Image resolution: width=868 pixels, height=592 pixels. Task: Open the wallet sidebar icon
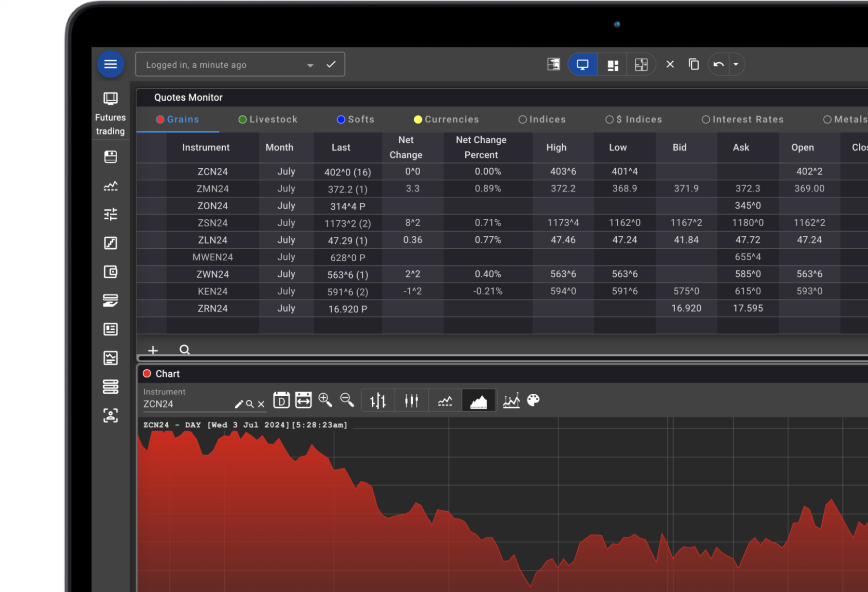click(110, 272)
